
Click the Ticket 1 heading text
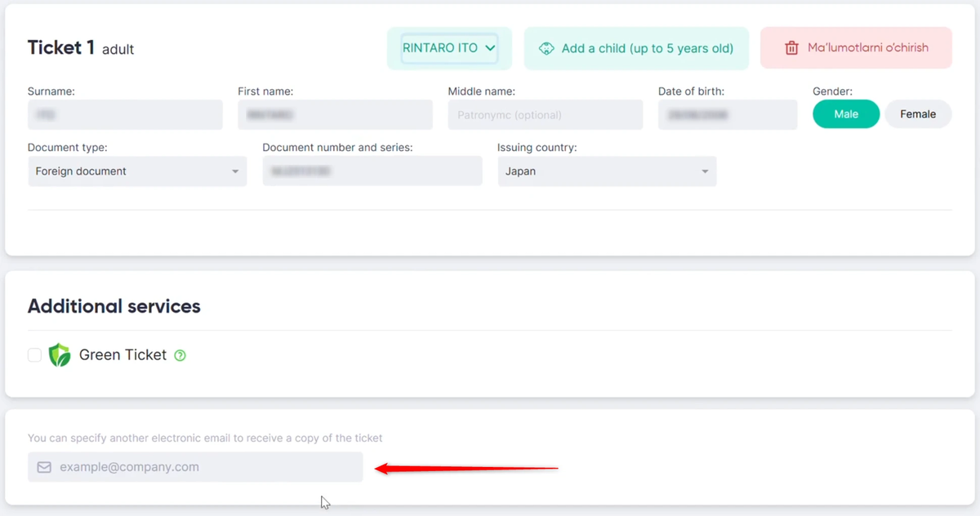click(x=61, y=47)
